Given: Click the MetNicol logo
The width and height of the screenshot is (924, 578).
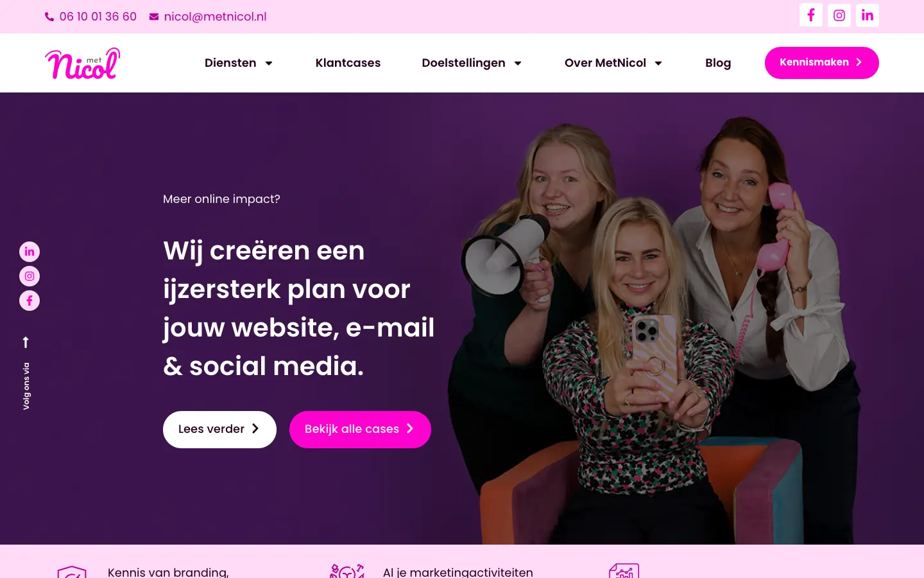Looking at the screenshot, I should (83, 63).
